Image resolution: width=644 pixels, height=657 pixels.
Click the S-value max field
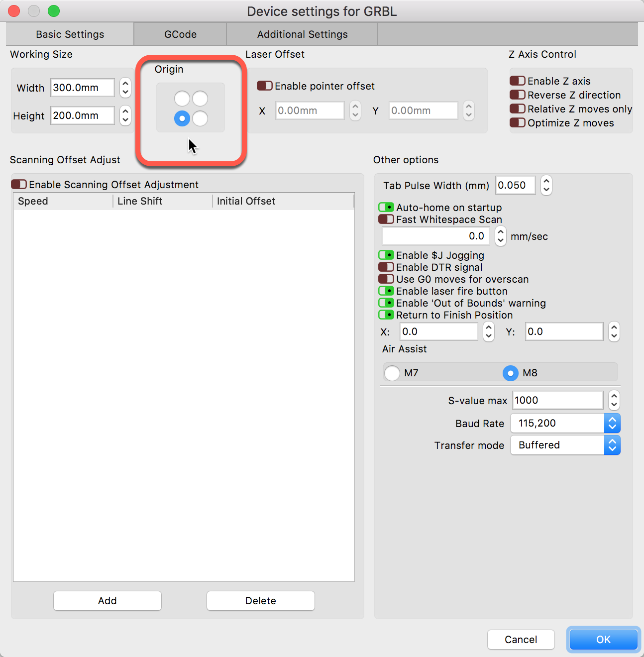tap(558, 400)
